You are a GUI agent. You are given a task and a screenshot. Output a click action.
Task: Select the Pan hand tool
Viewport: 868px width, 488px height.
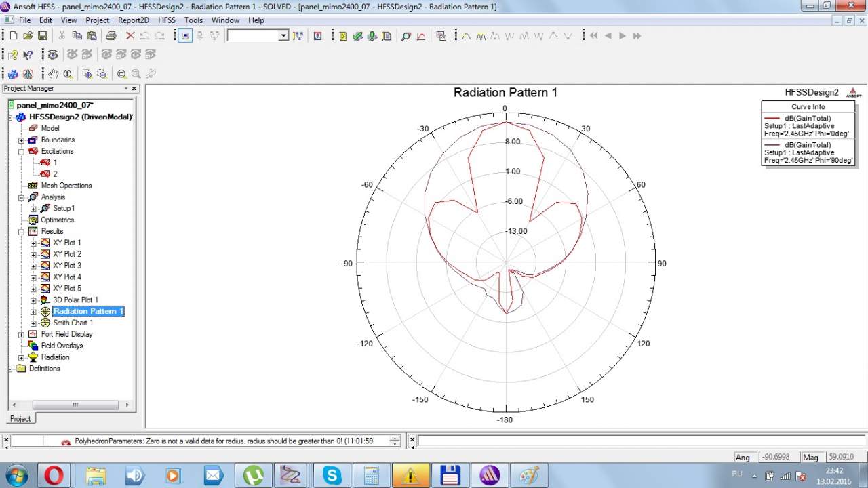coord(53,74)
